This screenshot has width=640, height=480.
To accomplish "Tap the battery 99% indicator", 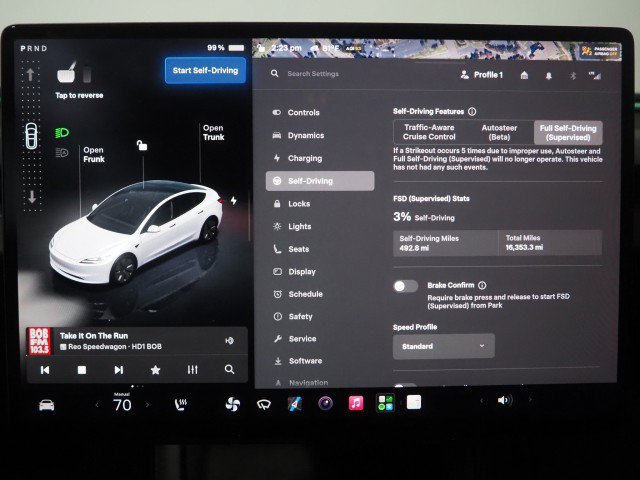I will click(x=226, y=48).
